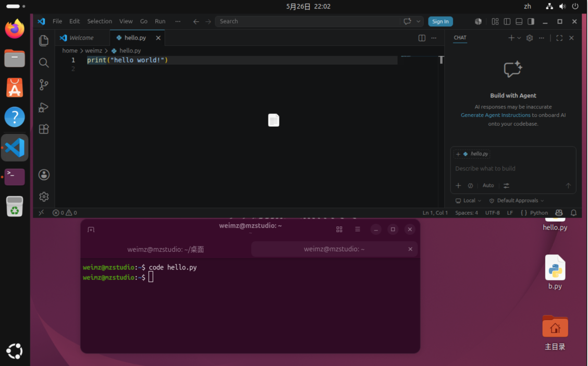Open the Manage gear in activity bar

[x=44, y=197]
